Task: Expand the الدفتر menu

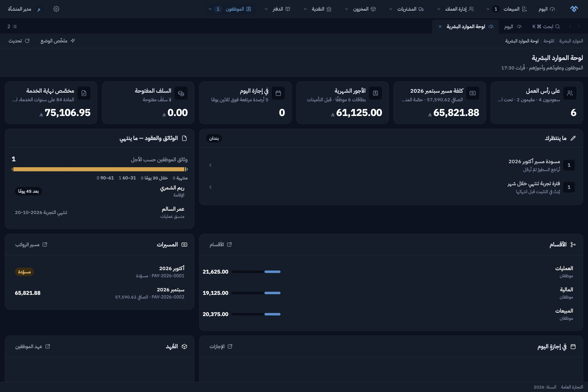Action: 277,9
